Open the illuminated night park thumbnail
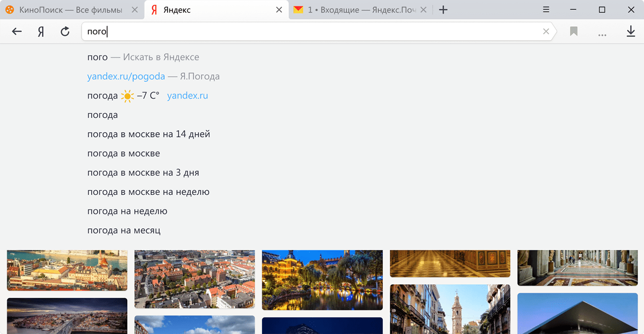Image resolution: width=644 pixels, height=334 pixels. click(x=322, y=280)
